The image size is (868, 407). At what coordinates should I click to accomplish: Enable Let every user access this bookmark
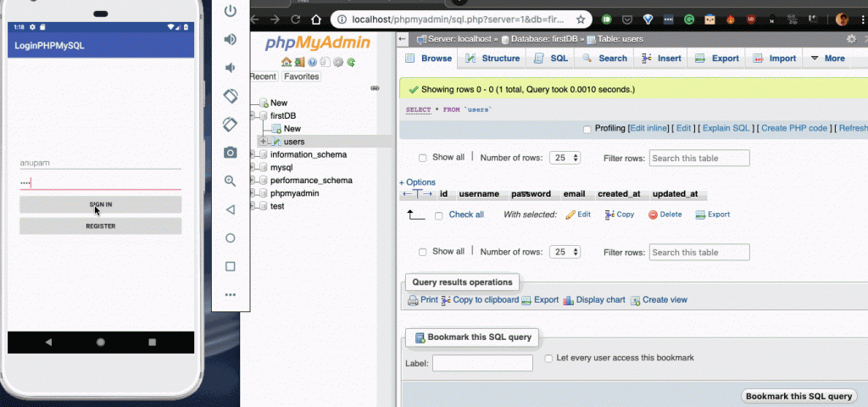(x=548, y=359)
